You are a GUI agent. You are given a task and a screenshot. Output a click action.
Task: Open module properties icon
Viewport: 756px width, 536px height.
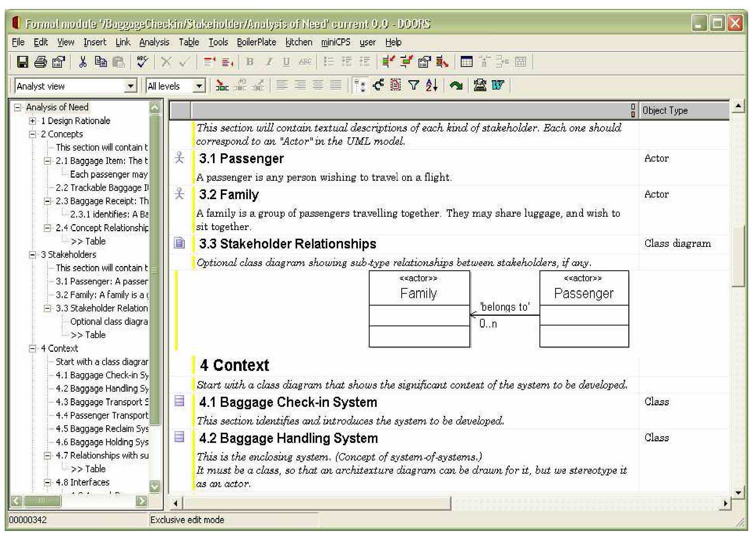click(58, 62)
